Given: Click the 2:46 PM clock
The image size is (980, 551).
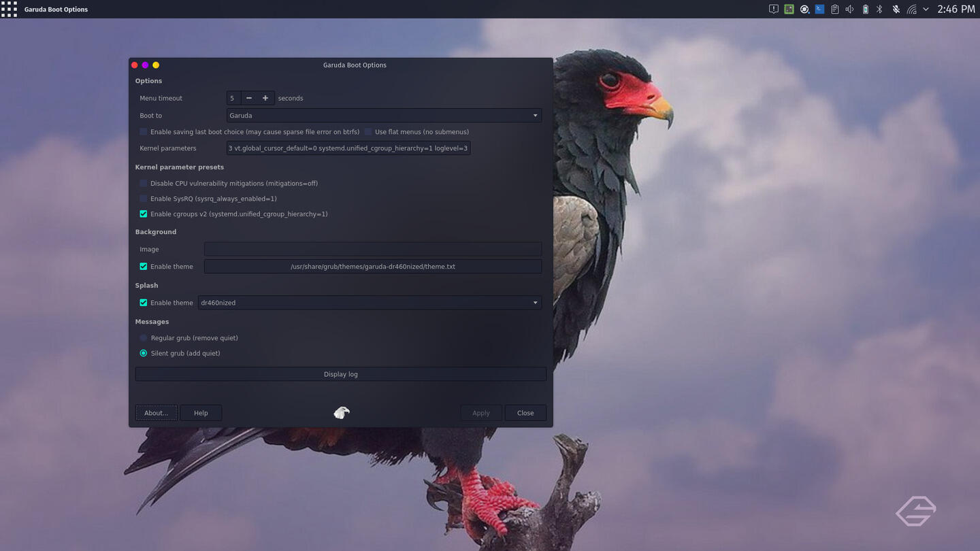Looking at the screenshot, I should click(956, 9).
